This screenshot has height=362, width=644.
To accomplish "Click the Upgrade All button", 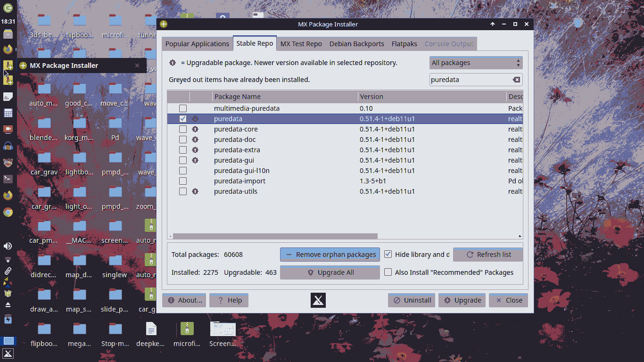I will pos(330,272).
